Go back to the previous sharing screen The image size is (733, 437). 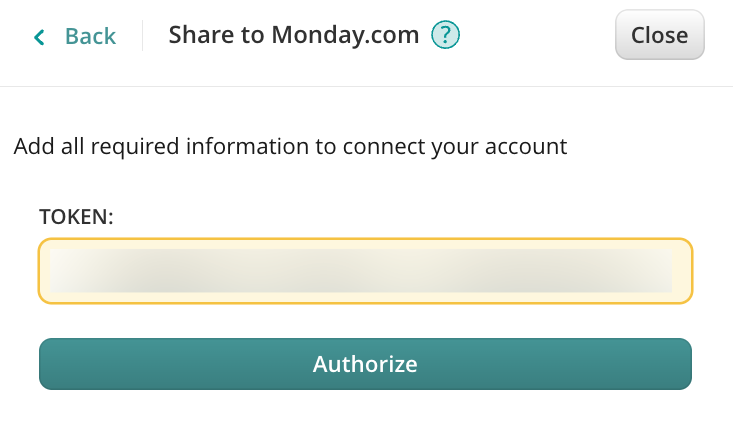pos(75,37)
